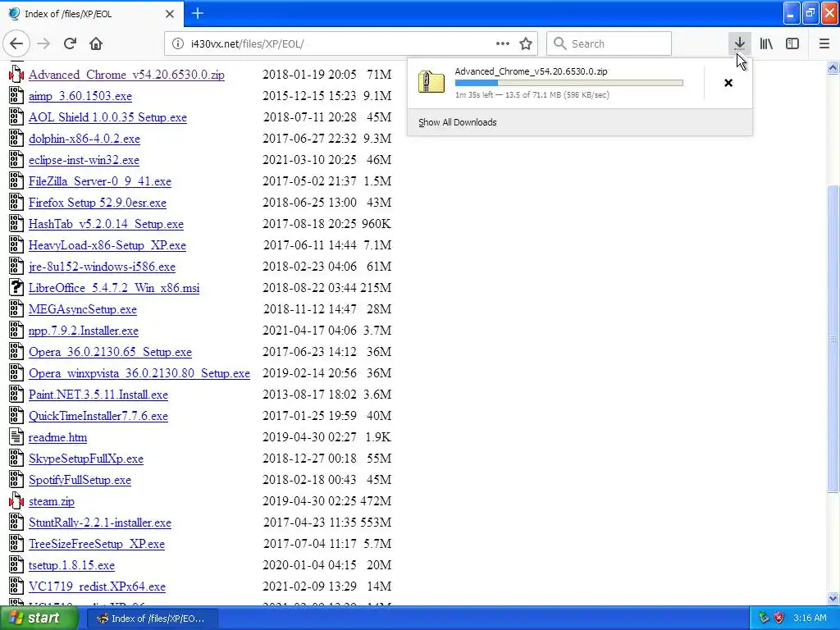Open Opera_winxpvista_36.0.2130.80_Setup.exe link

(x=139, y=373)
